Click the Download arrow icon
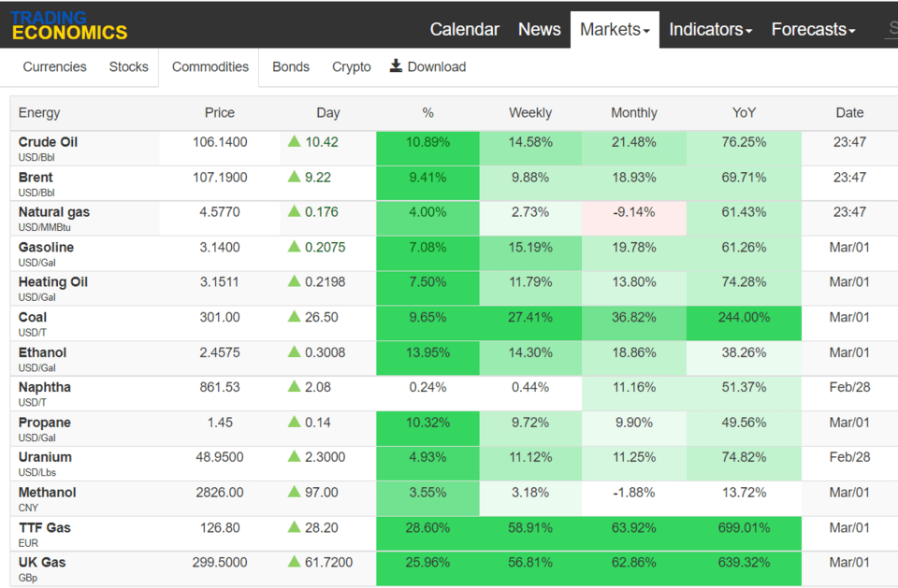 [x=396, y=65]
